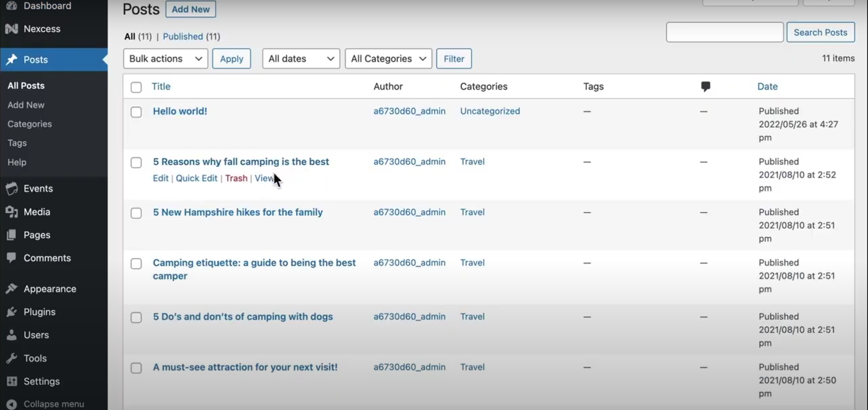Toggle the select-all posts checkbox
868x410 pixels.
[x=136, y=87]
